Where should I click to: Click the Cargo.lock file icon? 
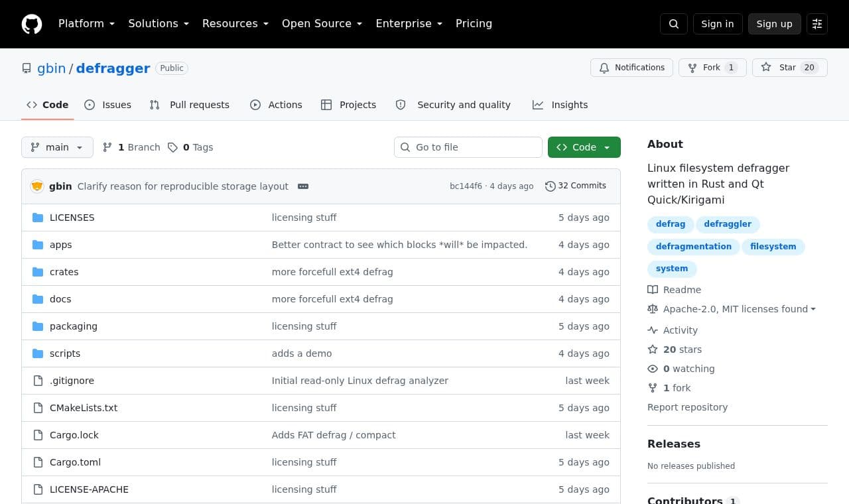coord(38,435)
